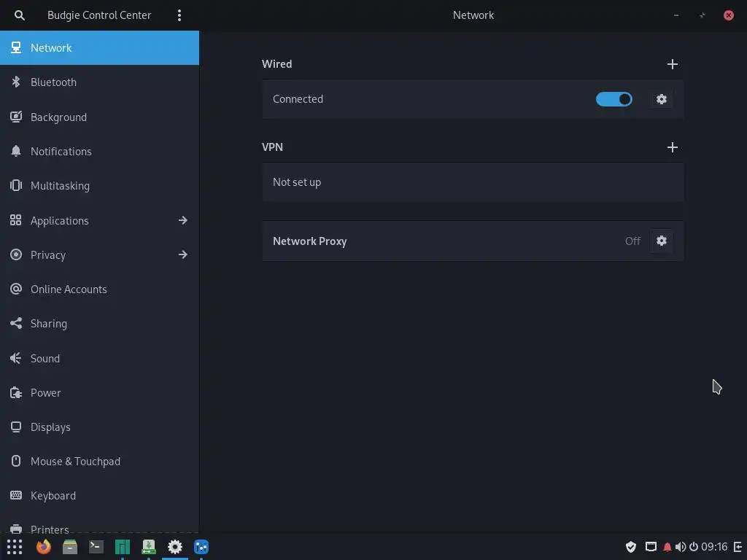Screen dimensions: 747x560
Task: Open Wired connection gear settings
Action: tap(661, 99)
